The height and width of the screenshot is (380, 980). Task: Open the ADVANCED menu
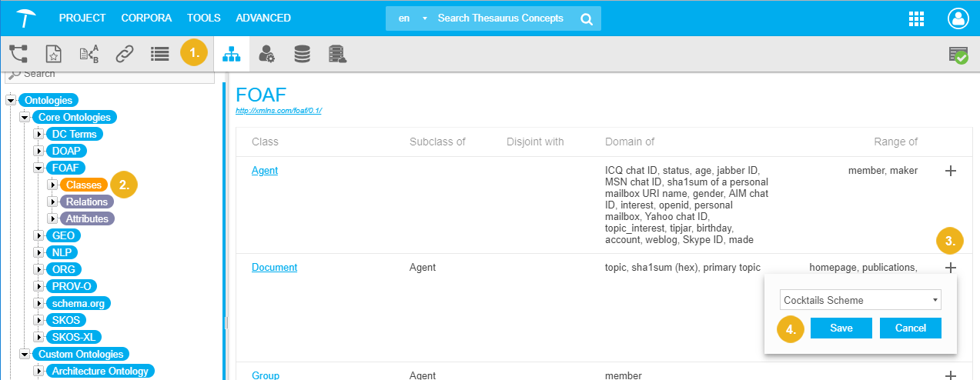point(263,18)
